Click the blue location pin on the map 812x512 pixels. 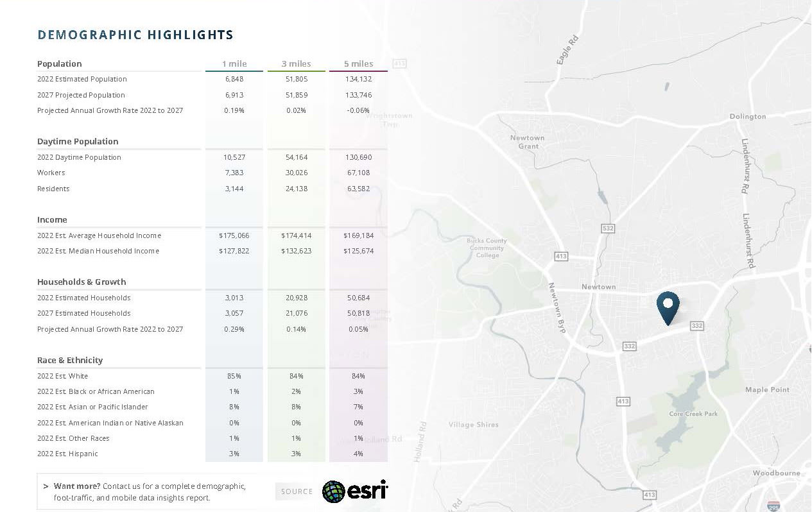[x=668, y=308]
